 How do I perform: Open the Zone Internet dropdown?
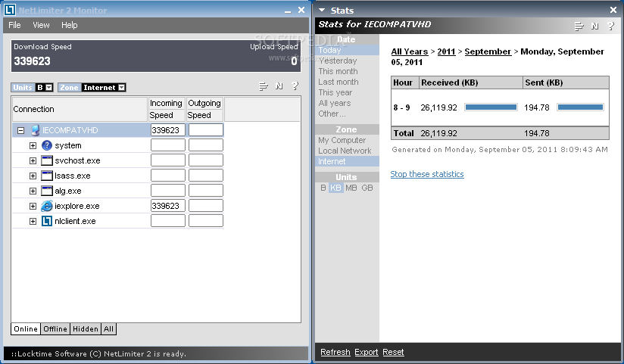[122, 88]
